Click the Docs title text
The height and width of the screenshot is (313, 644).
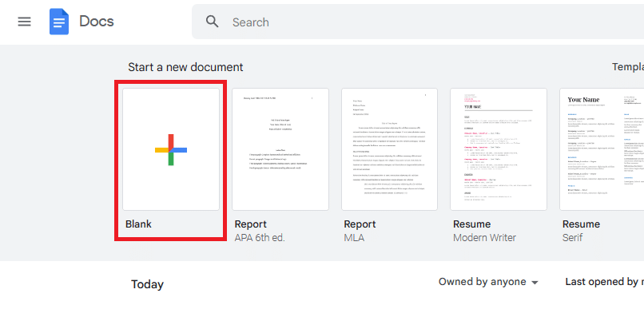(97, 22)
